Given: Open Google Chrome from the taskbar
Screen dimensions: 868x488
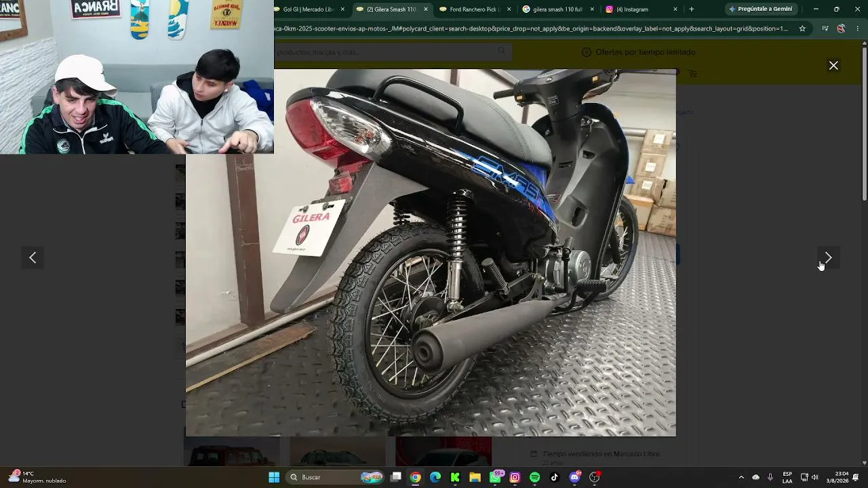Looking at the screenshot, I should 416,477.
